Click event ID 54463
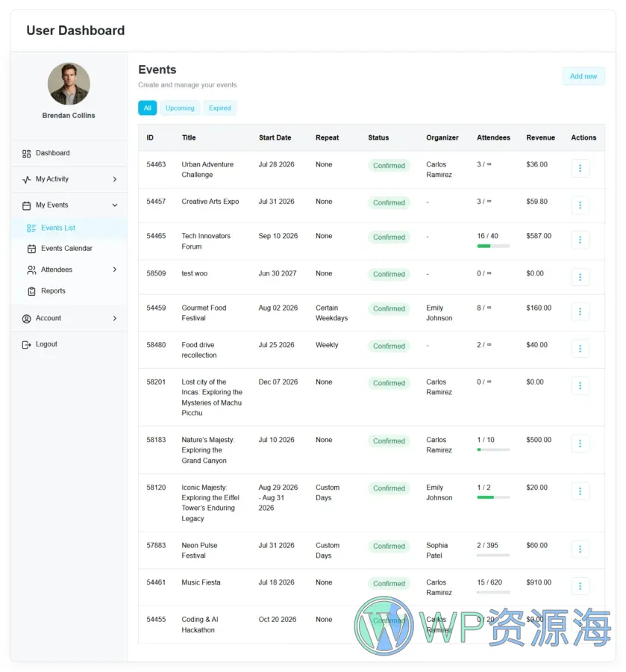 click(x=156, y=164)
